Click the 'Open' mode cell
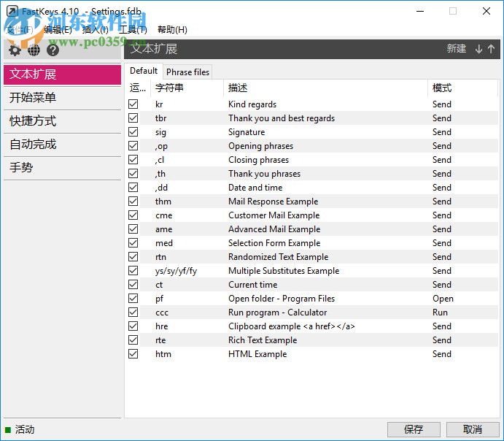The width and height of the screenshot is (504, 441). pos(443,299)
